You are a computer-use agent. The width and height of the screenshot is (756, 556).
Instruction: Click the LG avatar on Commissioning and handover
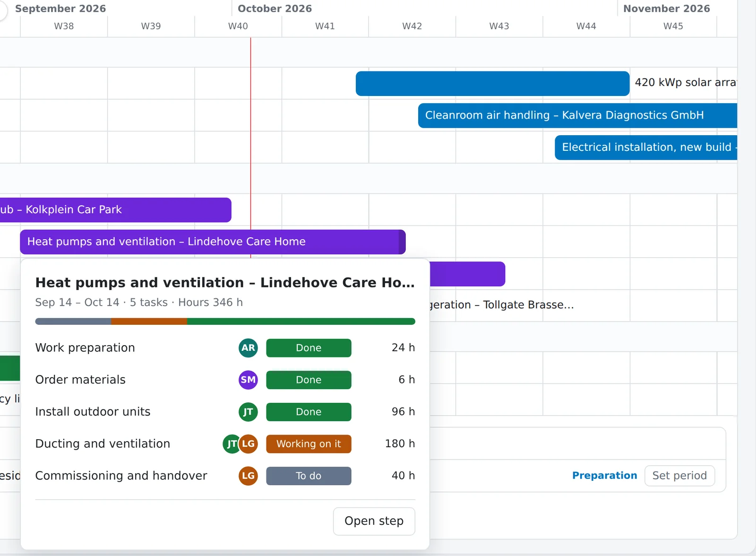[248, 476]
